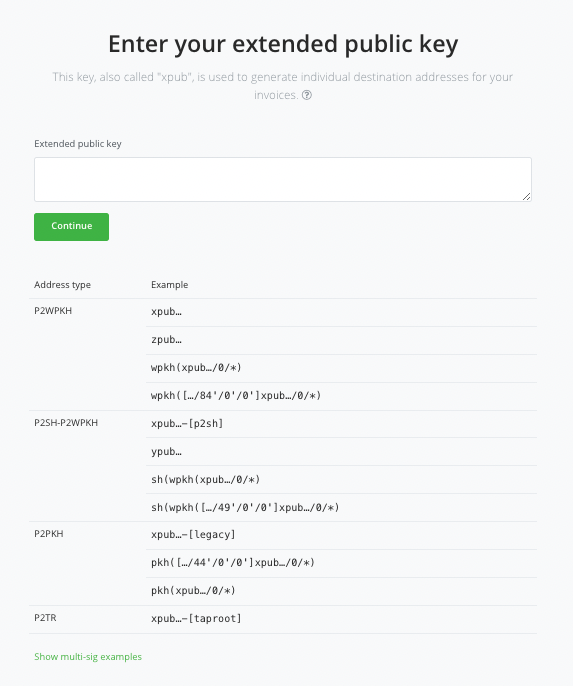This screenshot has height=686, width=573.
Task: Click the Extended public key field label
Action: coord(78,144)
